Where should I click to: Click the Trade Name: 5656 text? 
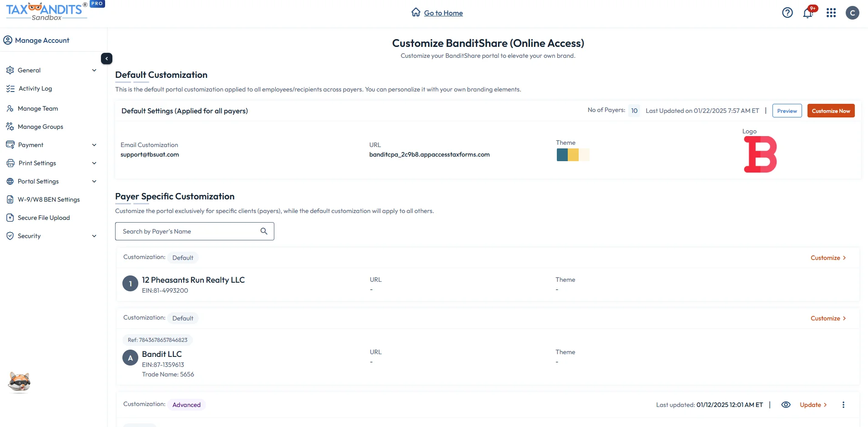click(x=168, y=374)
